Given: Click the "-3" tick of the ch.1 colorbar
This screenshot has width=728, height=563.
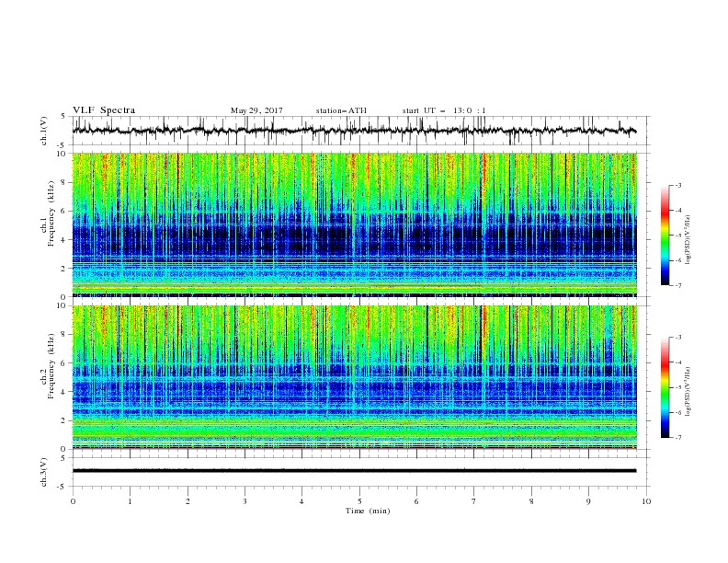Looking at the screenshot, I should 678,185.
